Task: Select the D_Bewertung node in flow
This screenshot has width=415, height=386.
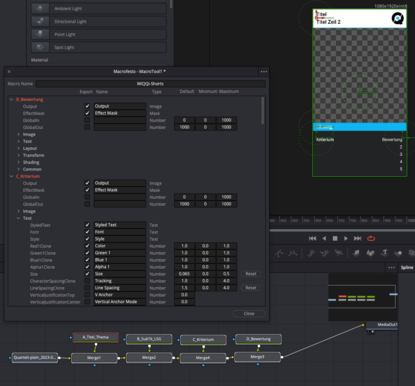Action: pyautogui.click(x=258, y=339)
